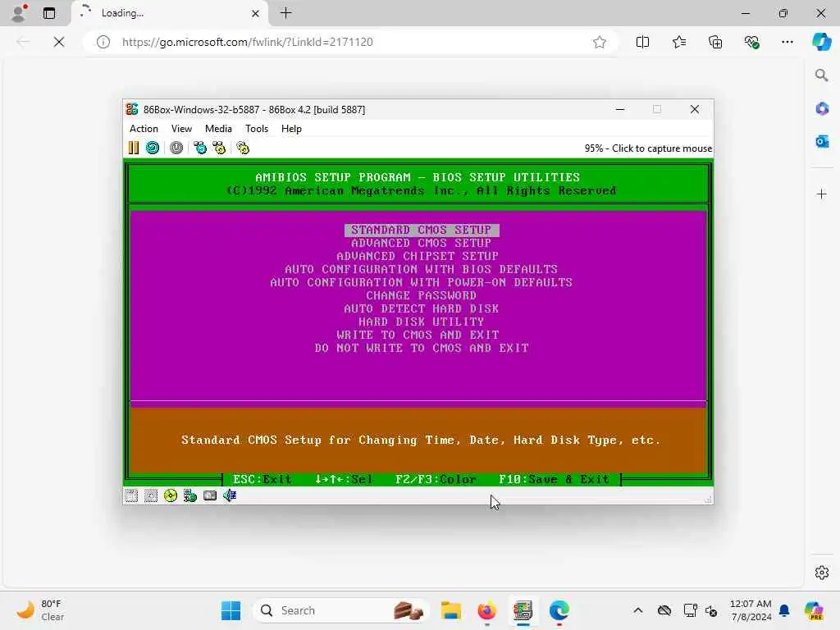Click STANDARD CMOS SETUP entry
Screen dimensions: 840x630
pos(422,230)
